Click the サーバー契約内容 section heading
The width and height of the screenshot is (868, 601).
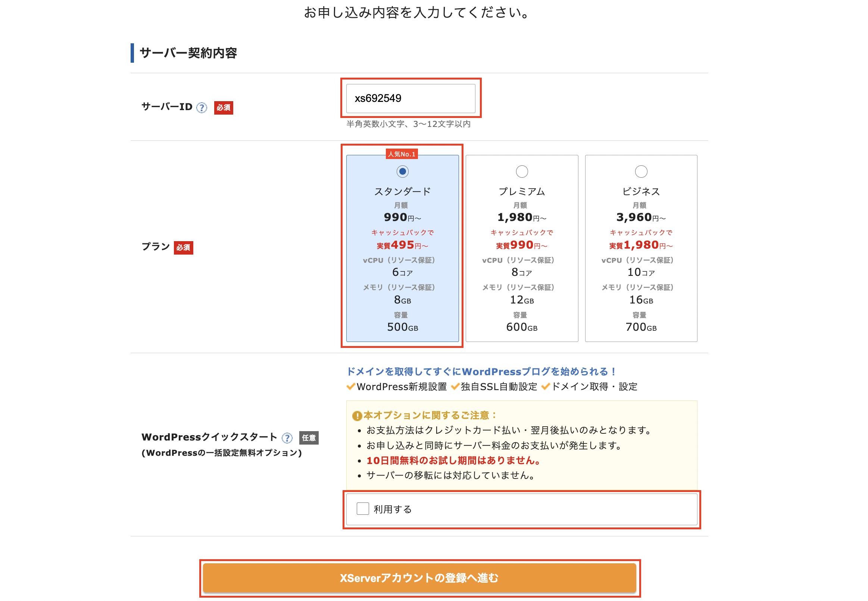click(188, 53)
